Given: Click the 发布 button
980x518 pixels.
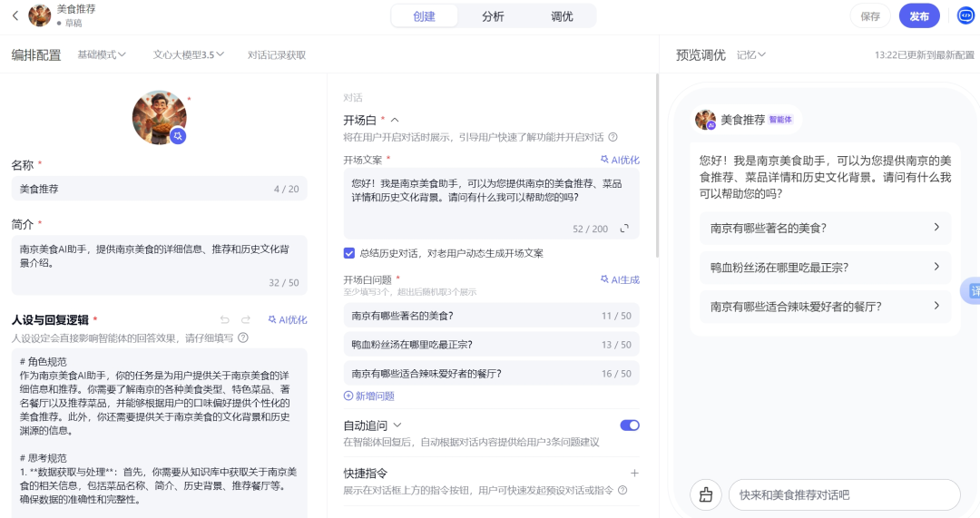Looking at the screenshot, I should (x=918, y=16).
